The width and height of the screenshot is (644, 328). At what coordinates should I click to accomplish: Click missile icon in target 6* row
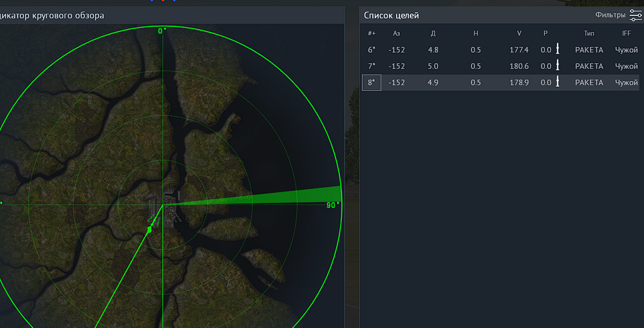[558, 50]
